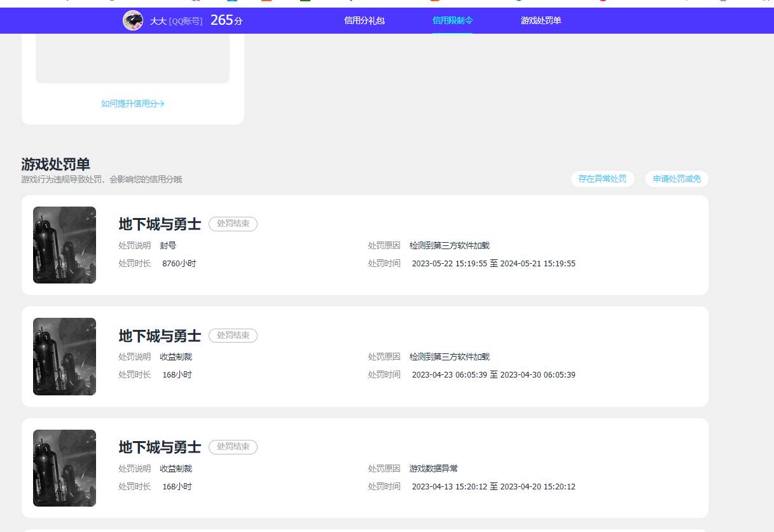Image resolution: width=774 pixels, height=532 pixels.
Task: Click 地下城与勇士 title in the 8760小时 record
Action: [x=160, y=224]
